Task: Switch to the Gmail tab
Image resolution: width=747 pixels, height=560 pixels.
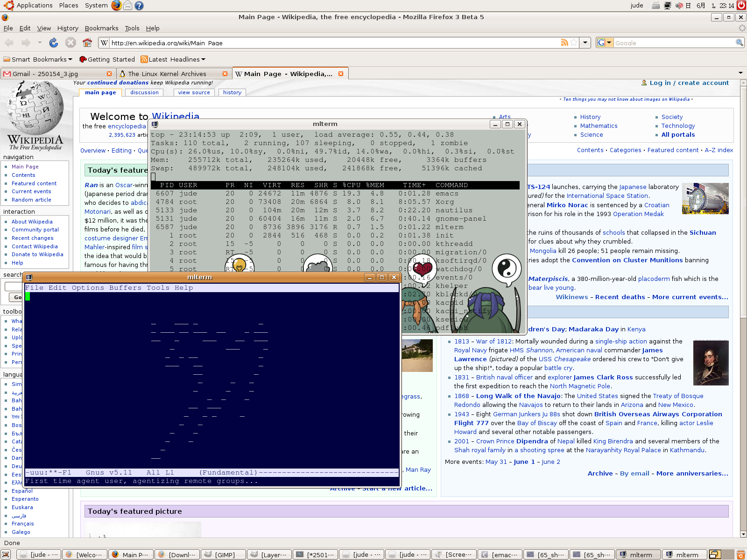Action: click(57, 74)
